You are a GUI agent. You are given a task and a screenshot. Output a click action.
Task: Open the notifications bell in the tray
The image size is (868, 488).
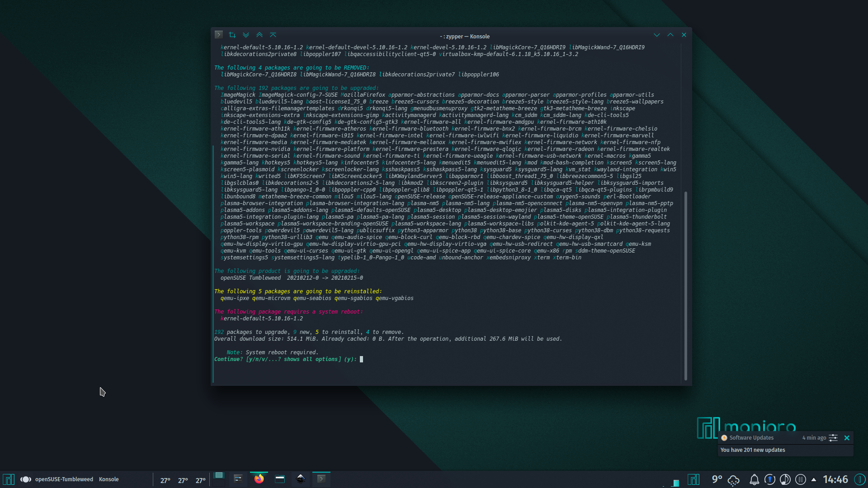click(x=754, y=480)
